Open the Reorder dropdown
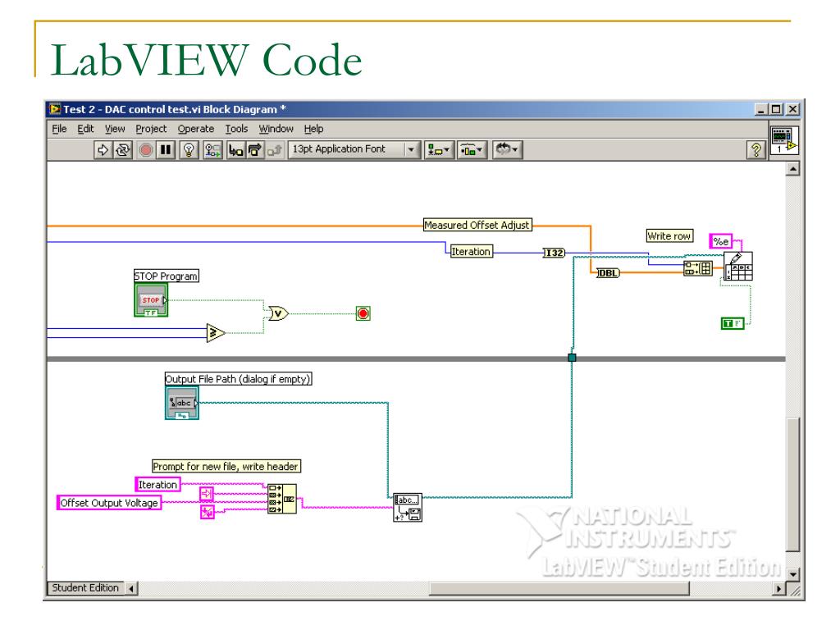This screenshot has width=840, height=630. point(507,149)
